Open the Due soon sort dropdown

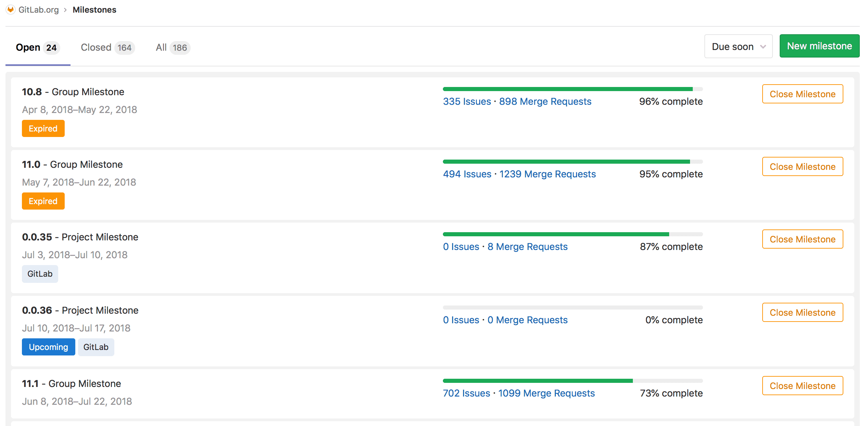click(x=738, y=46)
